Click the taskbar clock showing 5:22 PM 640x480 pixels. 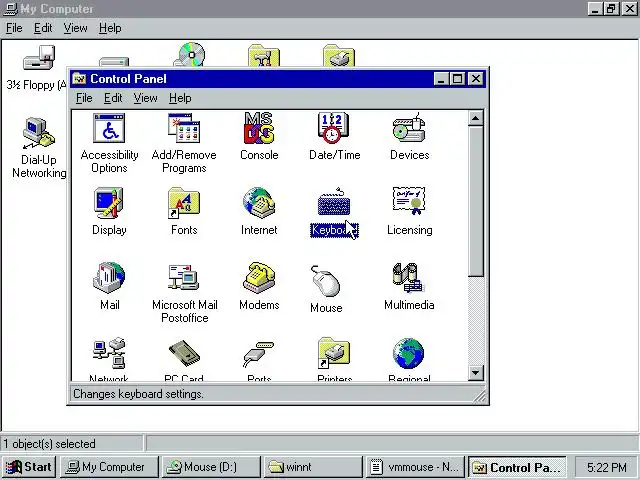[606, 467]
